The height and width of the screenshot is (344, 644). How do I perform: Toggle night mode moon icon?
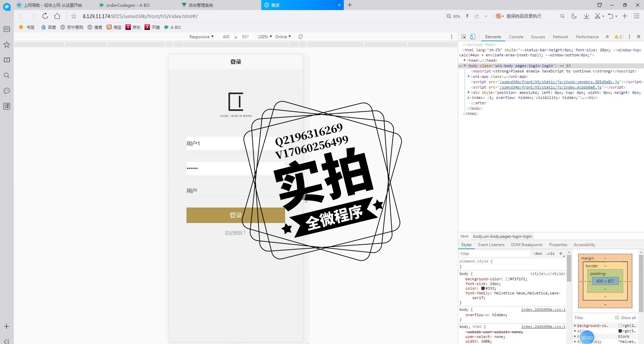[x=574, y=16]
